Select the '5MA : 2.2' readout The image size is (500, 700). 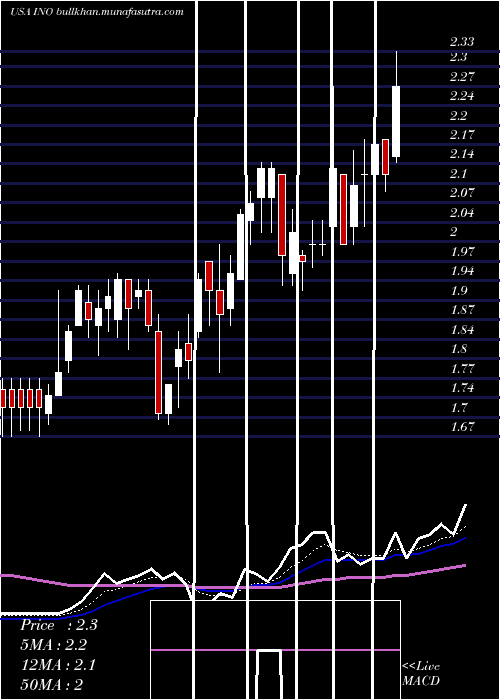[x=54, y=645]
